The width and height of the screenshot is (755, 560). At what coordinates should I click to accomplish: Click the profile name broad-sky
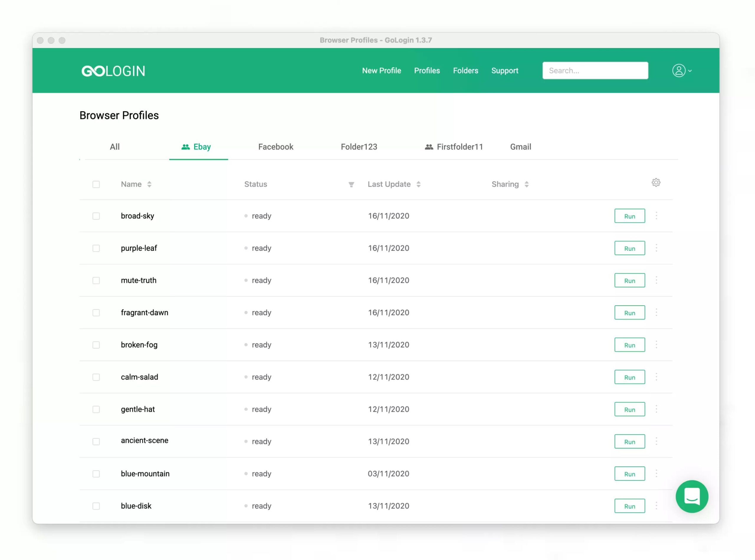[137, 216]
